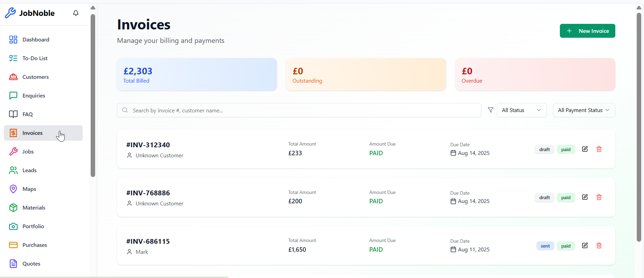Click the sidebar vertical scrollbar
Image resolution: width=644 pixels, height=278 pixels.
pyautogui.click(x=93, y=95)
